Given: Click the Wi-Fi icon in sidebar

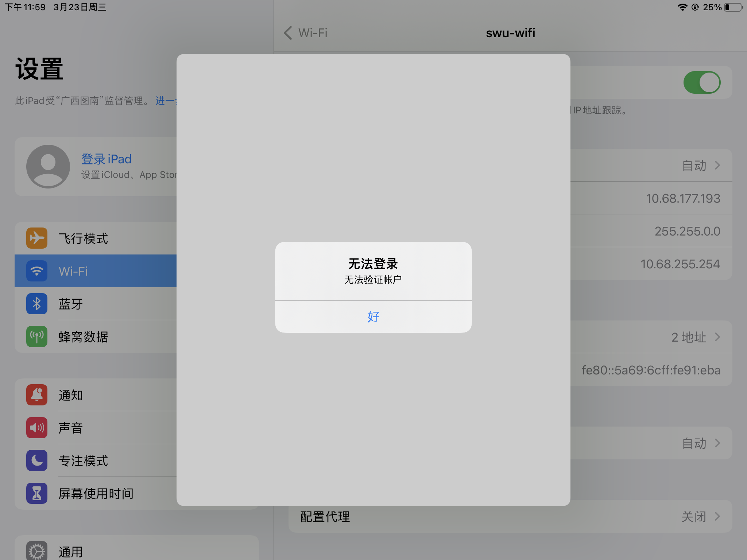Looking at the screenshot, I should coord(37,271).
